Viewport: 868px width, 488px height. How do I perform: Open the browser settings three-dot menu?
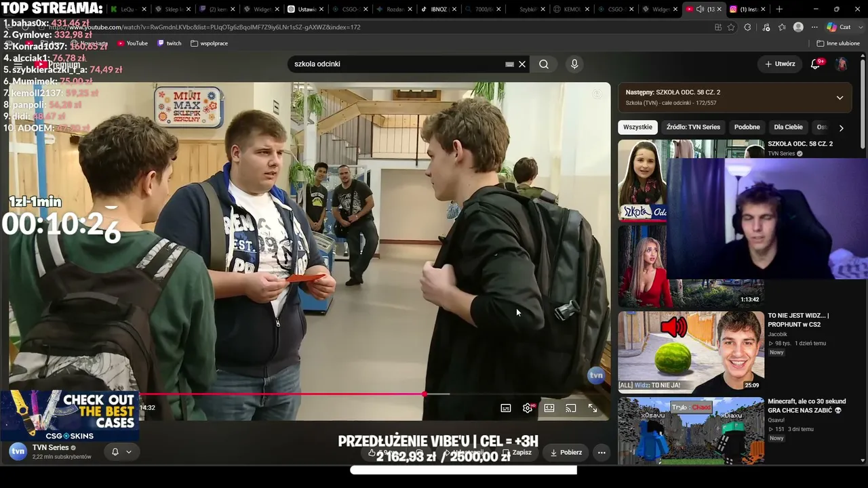click(x=814, y=27)
